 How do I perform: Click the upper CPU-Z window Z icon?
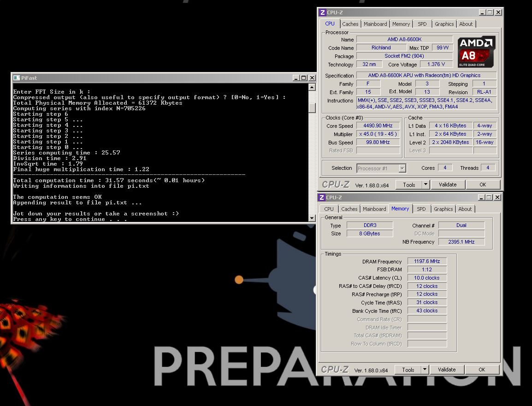pos(323,12)
